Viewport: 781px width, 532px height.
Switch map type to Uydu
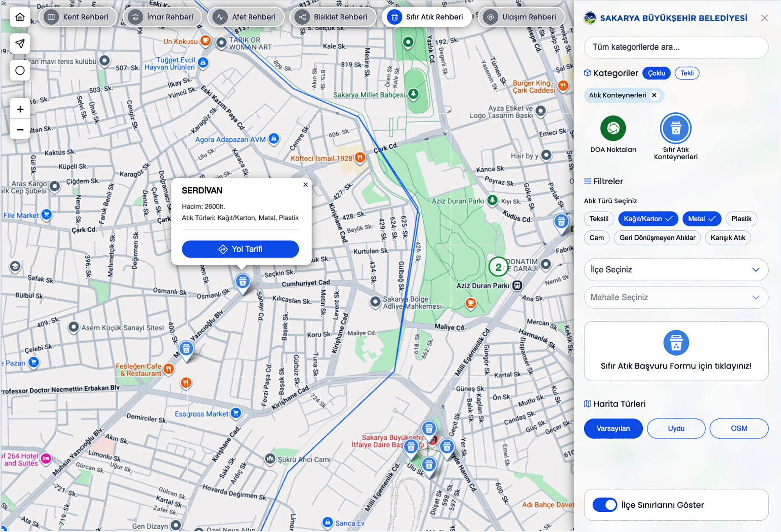point(676,429)
